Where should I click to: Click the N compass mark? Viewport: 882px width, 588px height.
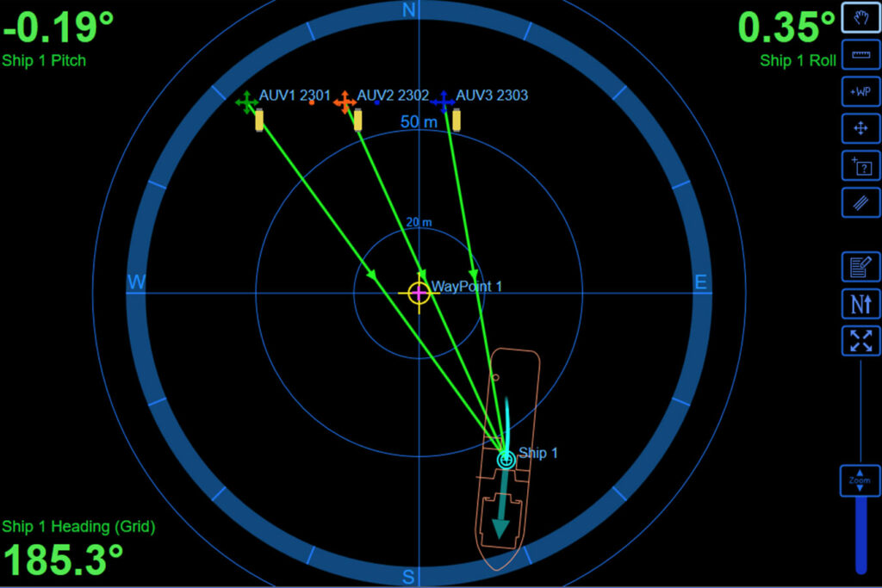(x=409, y=10)
